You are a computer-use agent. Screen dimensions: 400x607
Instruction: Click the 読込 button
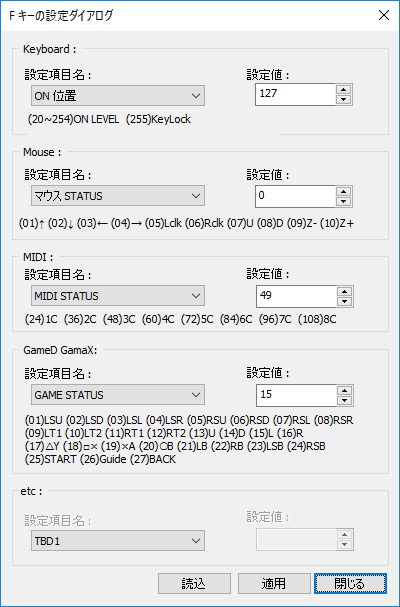[x=194, y=583]
